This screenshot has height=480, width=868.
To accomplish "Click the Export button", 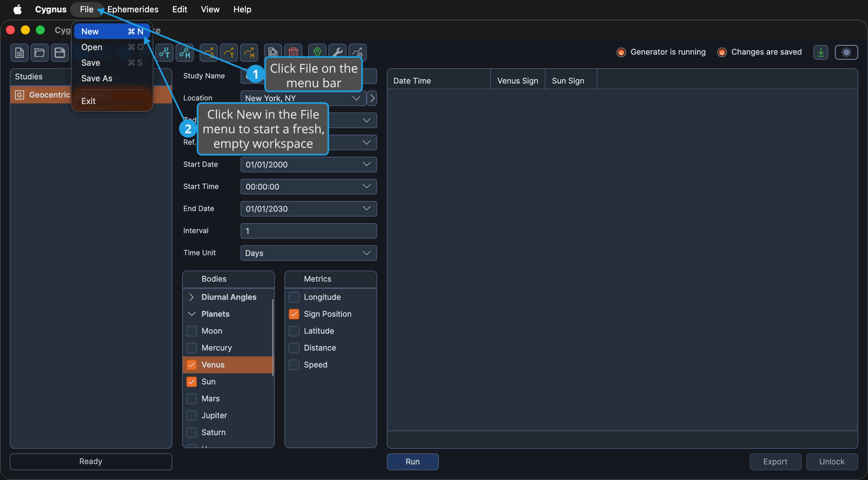I will pos(775,462).
